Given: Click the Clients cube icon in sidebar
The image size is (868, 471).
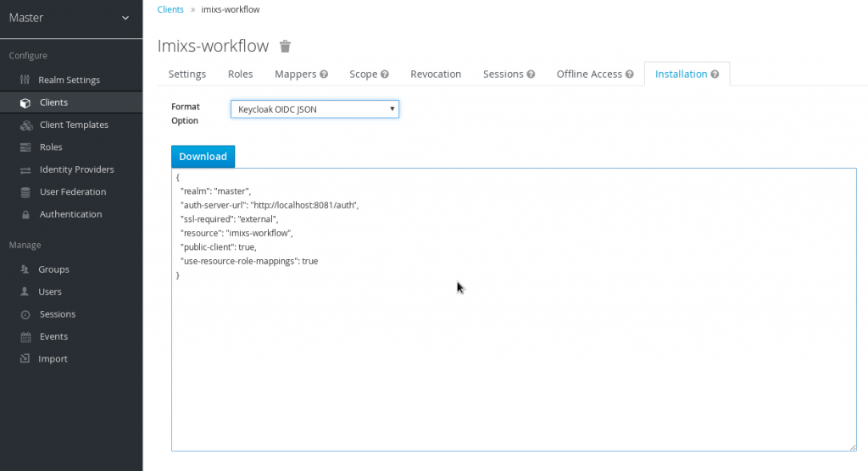Looking at the screenshot, I should coord(25,103).
